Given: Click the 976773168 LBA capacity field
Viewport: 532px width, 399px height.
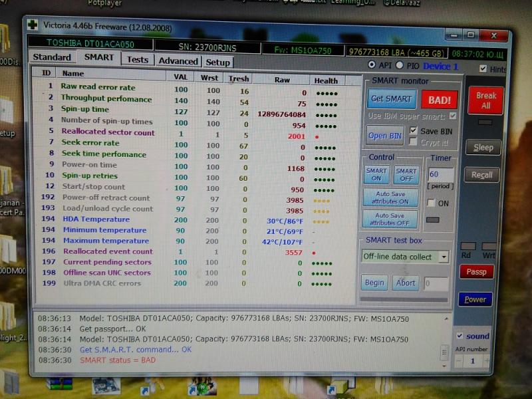Looking at the screenshot, I should click(x=396, y=53).
